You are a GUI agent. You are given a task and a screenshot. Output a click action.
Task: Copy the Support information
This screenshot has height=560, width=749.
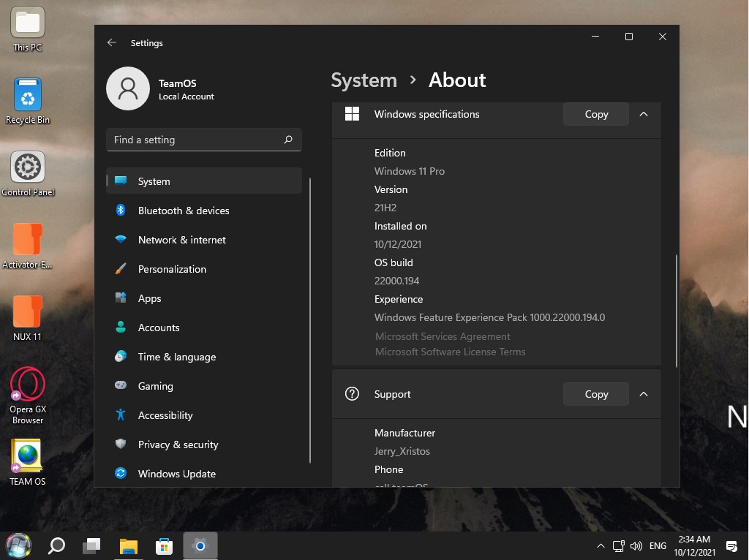(x=595, y=394)
